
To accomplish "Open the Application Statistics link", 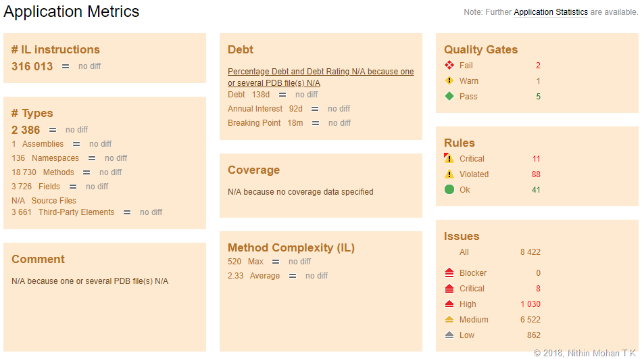I will [x=550, y=12].
